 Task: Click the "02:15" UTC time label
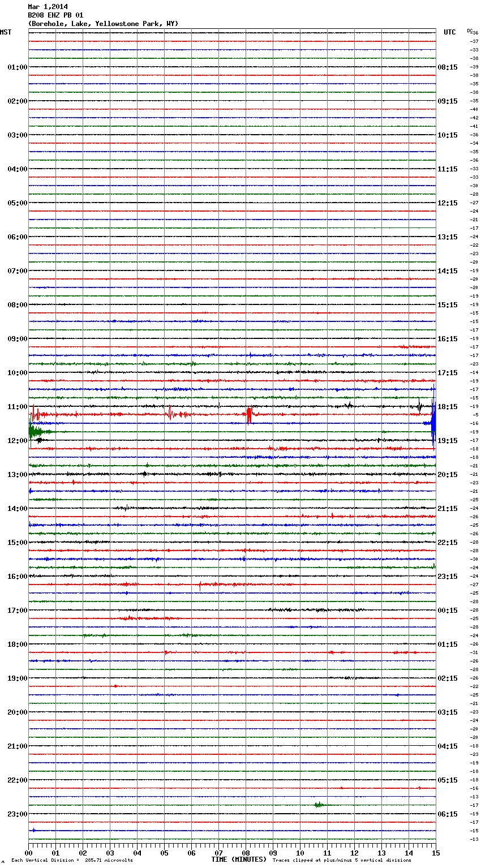pos(448,678)
